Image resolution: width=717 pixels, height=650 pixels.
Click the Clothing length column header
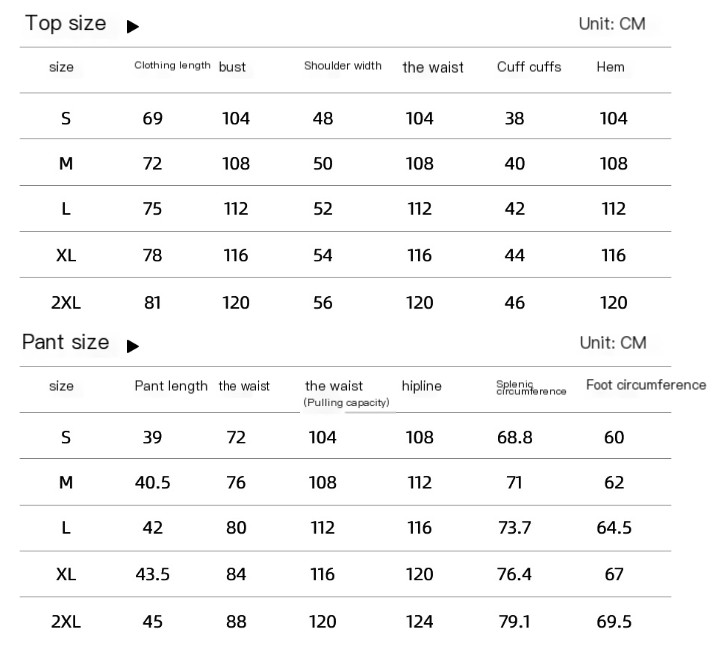coord(172,66)
